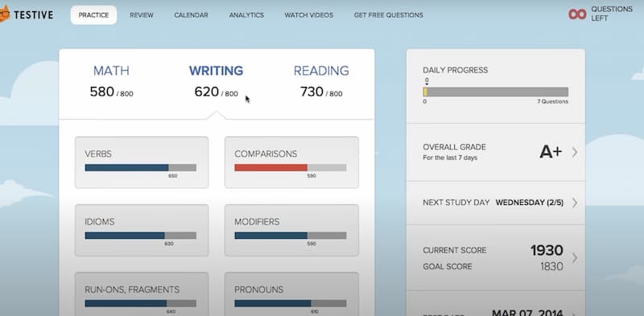Click Get Free Questions link

[389, 15]
